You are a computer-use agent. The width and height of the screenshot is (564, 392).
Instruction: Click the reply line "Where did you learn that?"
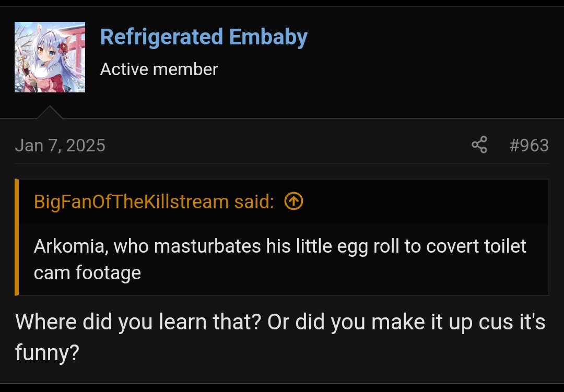pyautogui.click(x=138, y=322)
